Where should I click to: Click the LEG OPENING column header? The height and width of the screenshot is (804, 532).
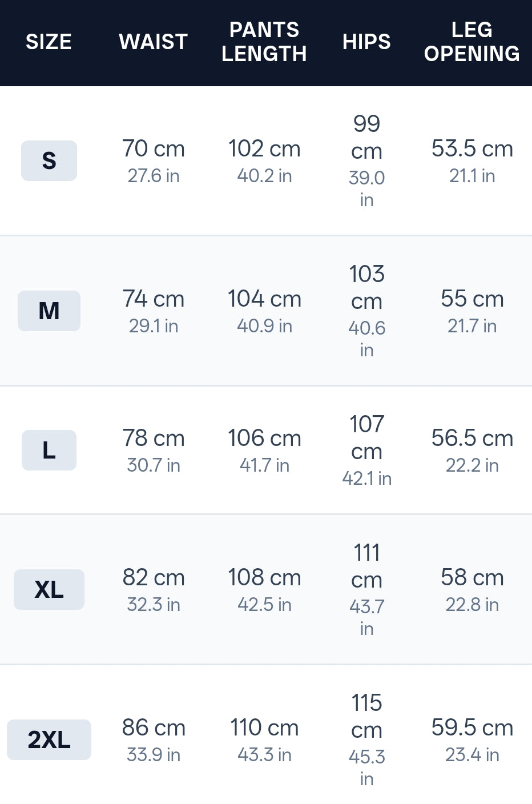point(472,42)
